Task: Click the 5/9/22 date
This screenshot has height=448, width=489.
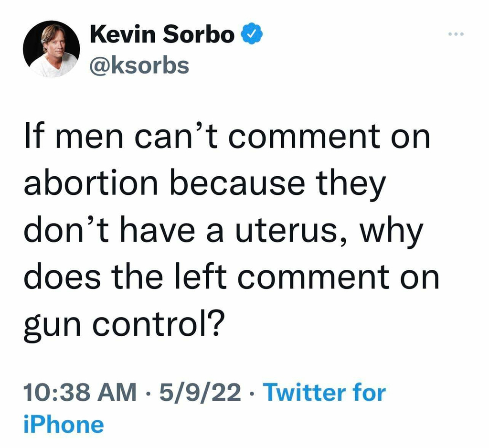Action: point(201,393)
